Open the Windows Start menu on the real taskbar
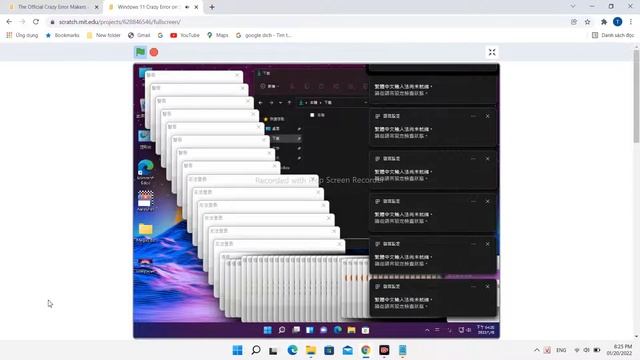The image size is (640, 360). click(238, 350)
